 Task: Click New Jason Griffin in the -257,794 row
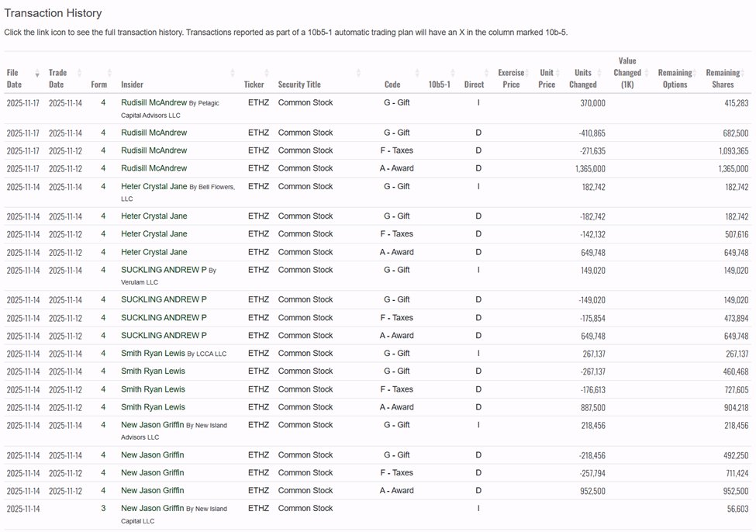[x=152, y=473]
